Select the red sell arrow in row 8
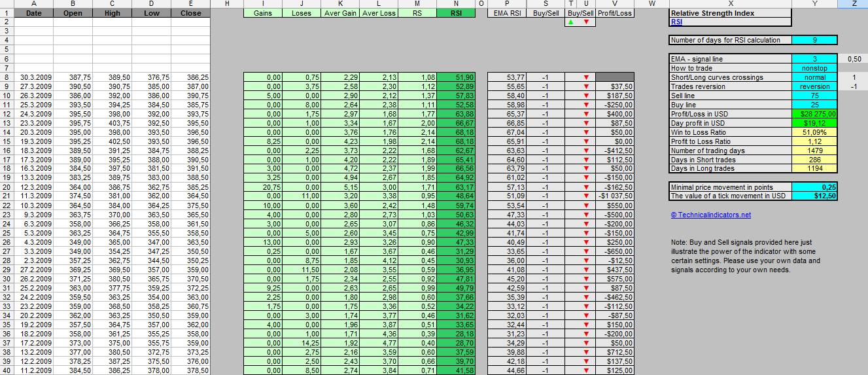The width and height of the screenshot is (868, 375). click(585, 77)
